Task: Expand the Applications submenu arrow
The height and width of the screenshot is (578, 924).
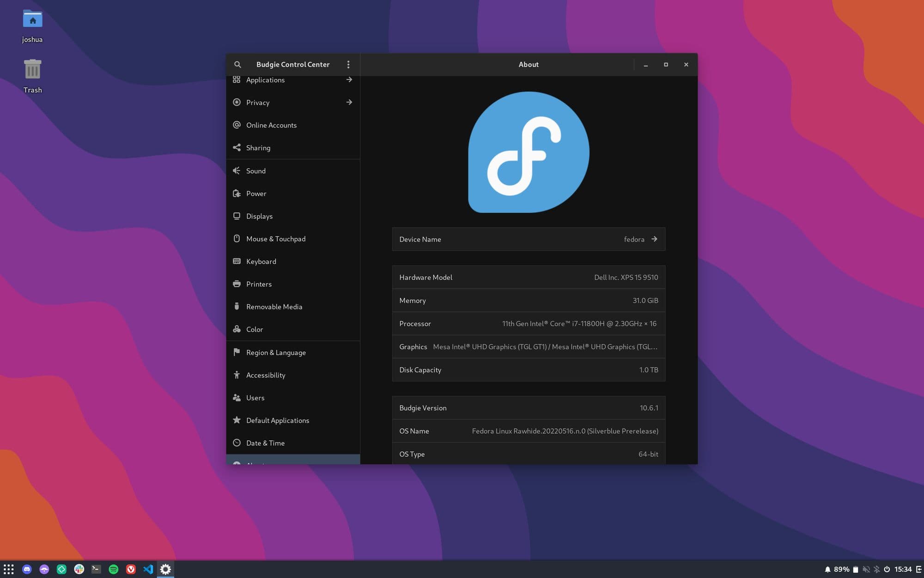Action: coord(349,80)
